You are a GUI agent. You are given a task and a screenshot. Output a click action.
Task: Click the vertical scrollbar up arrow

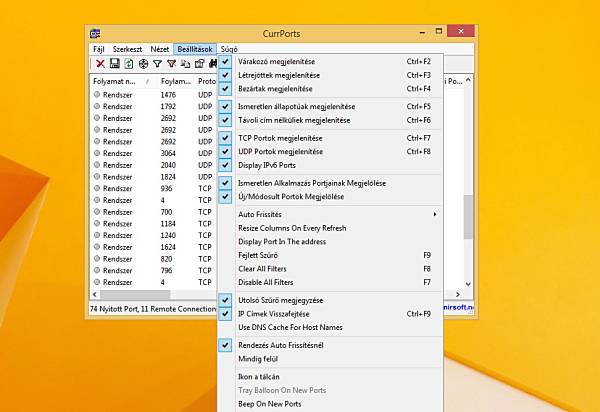468,80
